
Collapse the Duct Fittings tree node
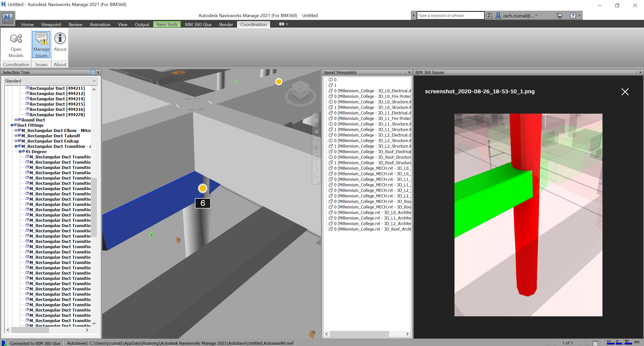pos(12,125)
